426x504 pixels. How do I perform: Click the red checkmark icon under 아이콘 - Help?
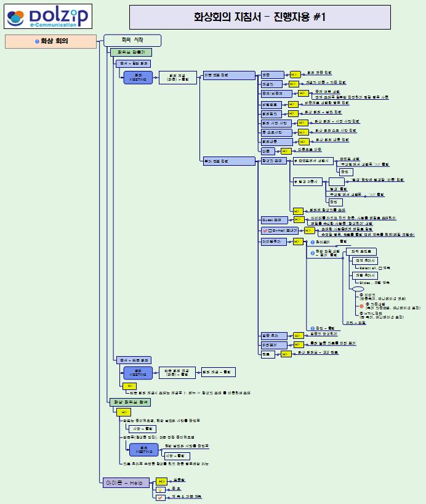coord(160,497)
